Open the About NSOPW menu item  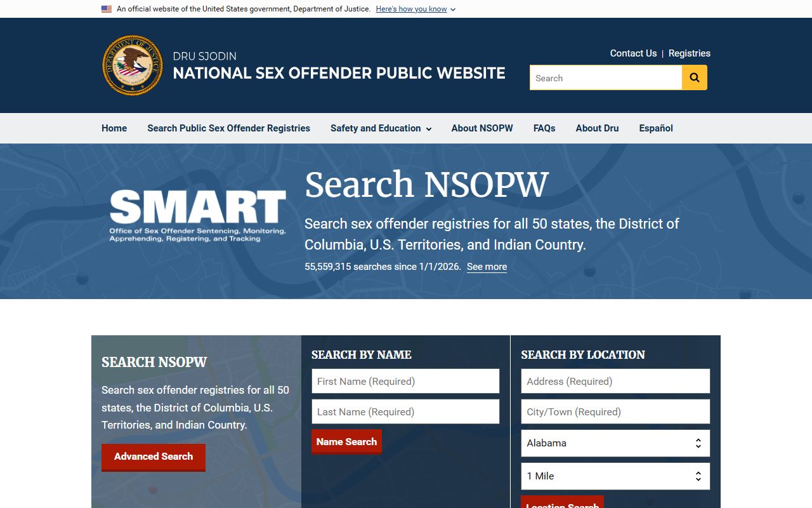tap(482, 128)
